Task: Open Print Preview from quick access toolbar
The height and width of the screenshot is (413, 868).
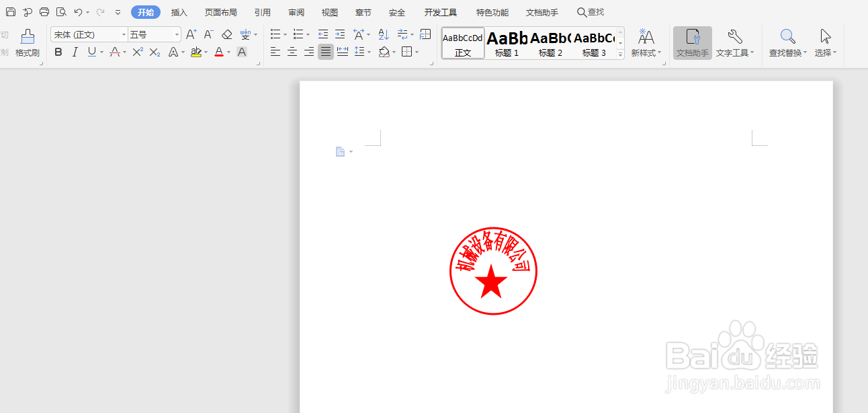Action: 61,12
